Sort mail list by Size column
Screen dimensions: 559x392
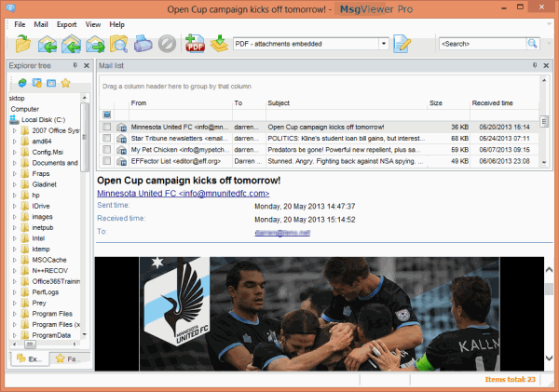point(448,103)
